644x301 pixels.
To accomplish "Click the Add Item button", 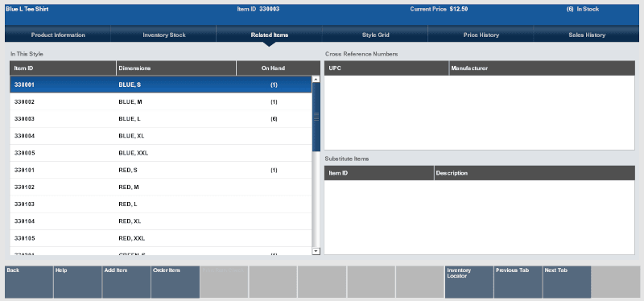I will (126, 282).
